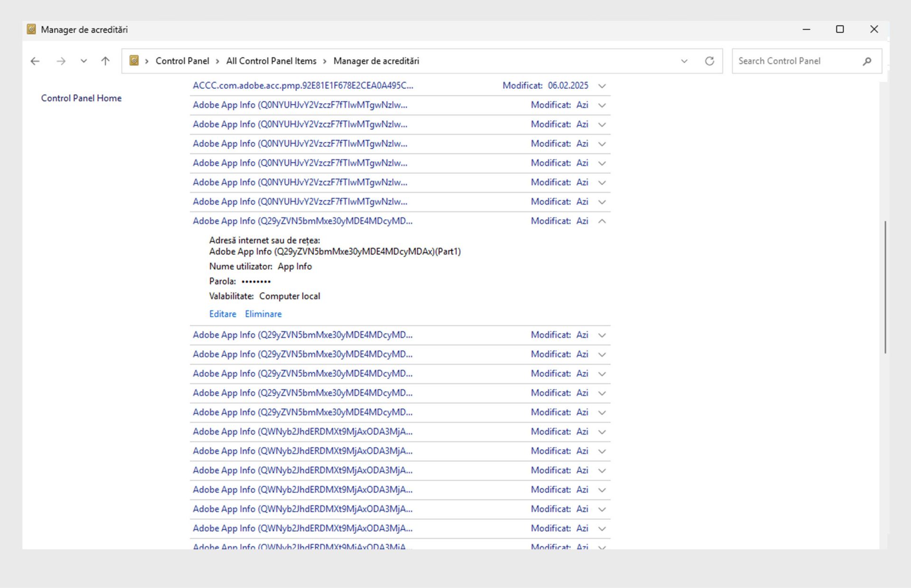The width and height of the screenshot is (911, 588).
Task: Click the Up one level arrow
Action: click(105, 61)
